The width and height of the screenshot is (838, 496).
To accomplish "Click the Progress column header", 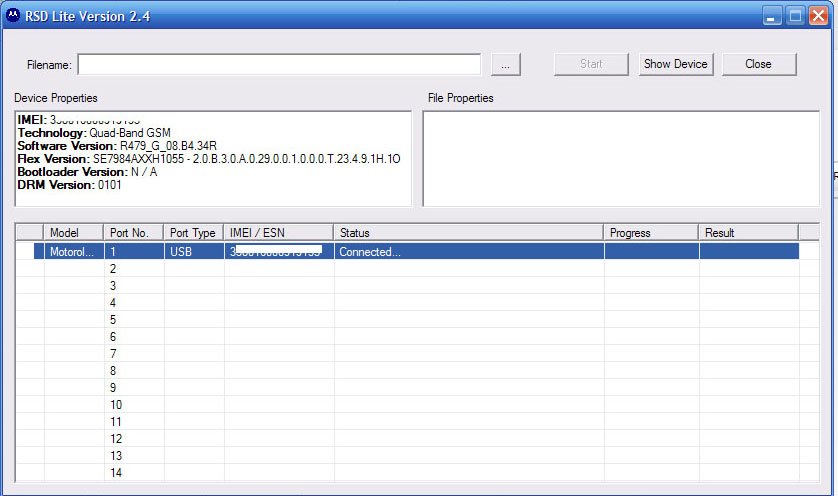I will coord(651,232).
